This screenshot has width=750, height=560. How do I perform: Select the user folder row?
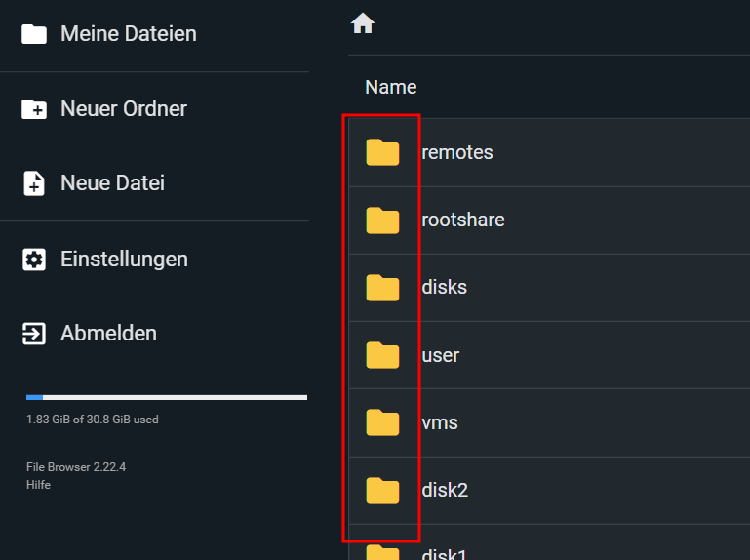(549, 355)
